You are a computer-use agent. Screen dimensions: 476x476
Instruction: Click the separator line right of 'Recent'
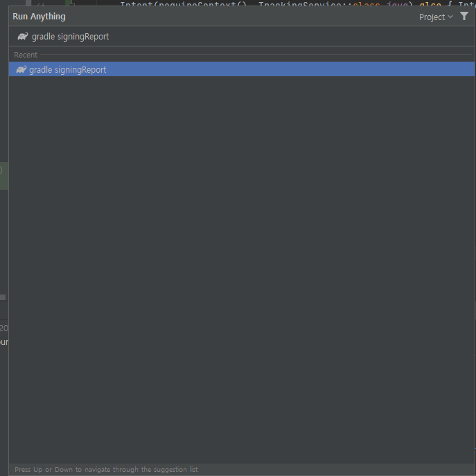coord(256,55)
